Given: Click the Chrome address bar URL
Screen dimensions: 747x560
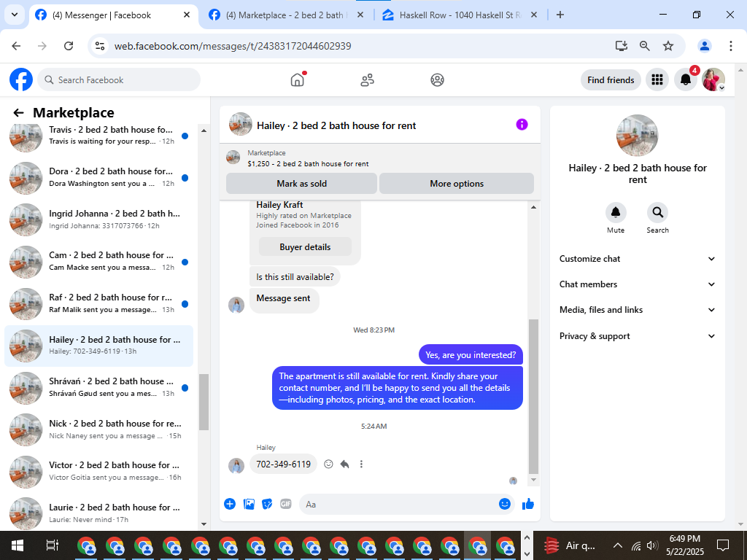Looking at the screenshot, I should pyautogui.click(x=233, y=46).
